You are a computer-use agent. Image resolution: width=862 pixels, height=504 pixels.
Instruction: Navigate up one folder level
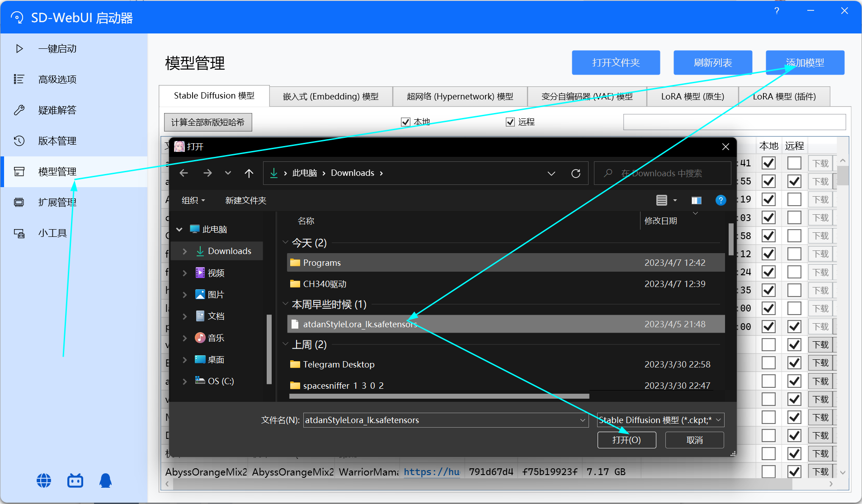click(249, 173)
